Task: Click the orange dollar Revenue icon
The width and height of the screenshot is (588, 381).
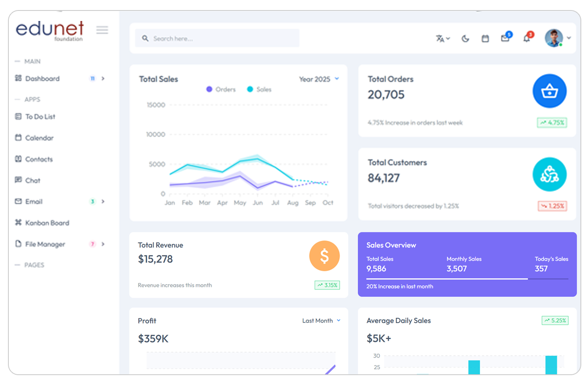Action: (324, 256)
